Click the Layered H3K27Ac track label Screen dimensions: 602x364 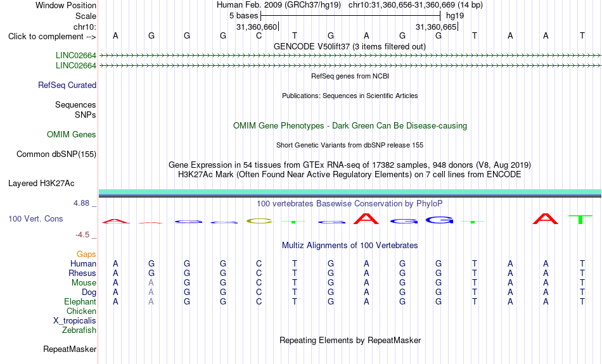[x=41, y=184]
